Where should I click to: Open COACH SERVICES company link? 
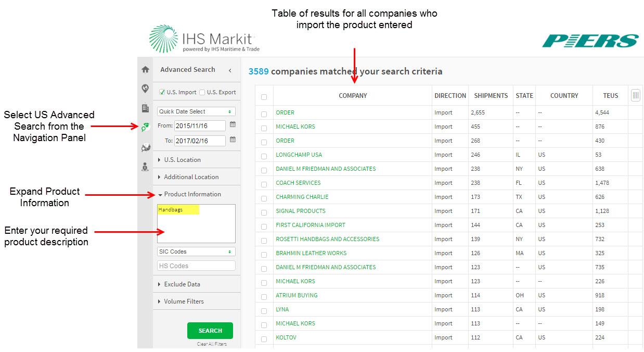coord(298,183)
